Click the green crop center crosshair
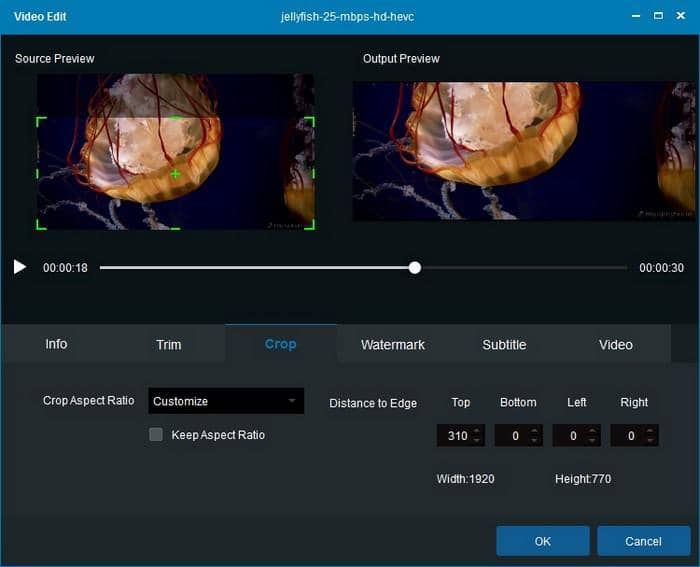 tap(175, 174)
